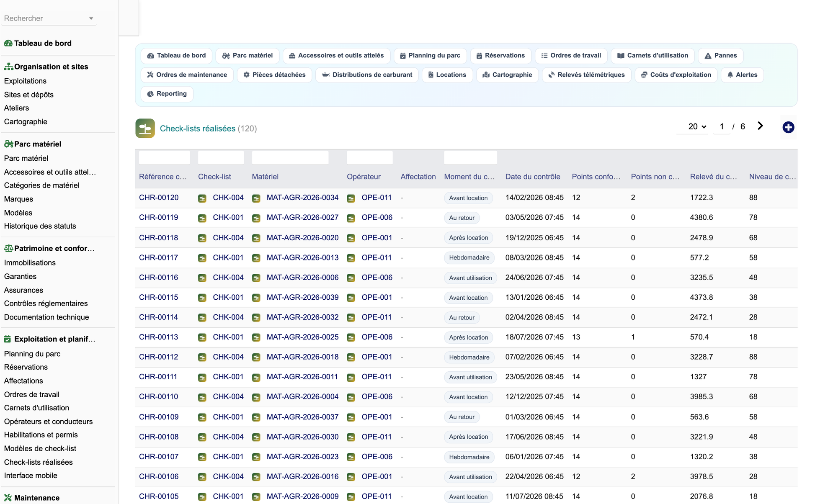Click check-list icon in CHR-00117 row
The width and height of the screenshot is (815, 504).
[202, 258]
